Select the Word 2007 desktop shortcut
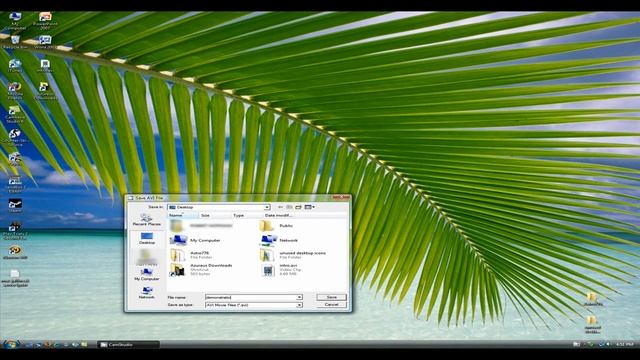Image resolution: width=640 pixels, height=360 pixels. coord(45,42)
